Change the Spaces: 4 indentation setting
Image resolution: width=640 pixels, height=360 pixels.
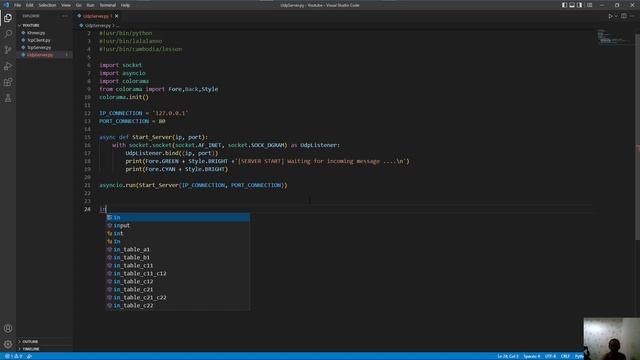(x=531, y=356)
